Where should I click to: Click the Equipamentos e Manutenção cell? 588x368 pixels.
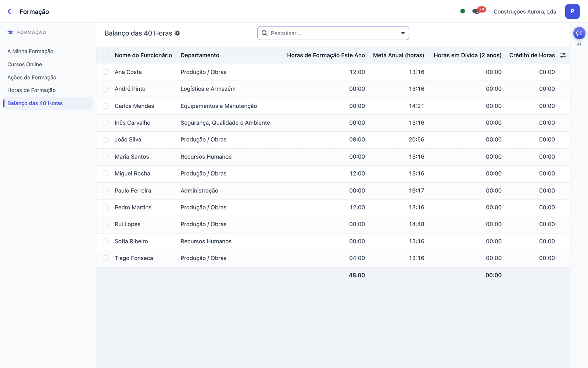(219, 106)
